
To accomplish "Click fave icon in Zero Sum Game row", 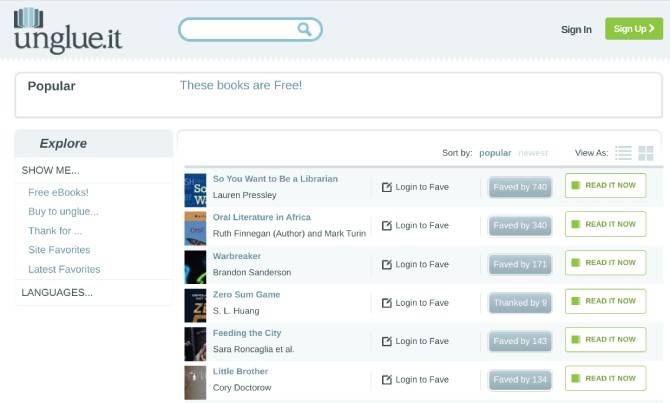I will point(387,303).
